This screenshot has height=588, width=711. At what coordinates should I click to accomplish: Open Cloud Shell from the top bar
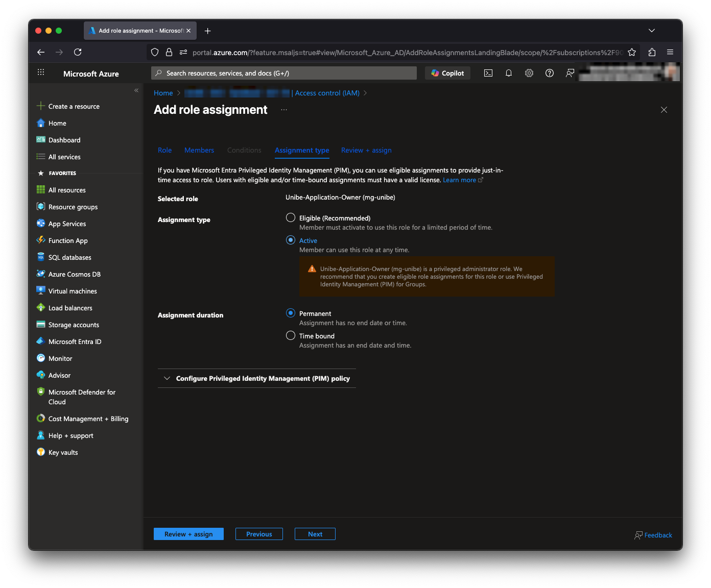click(488, 73)
